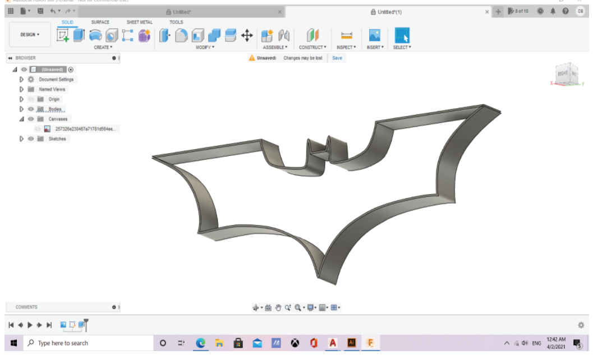Open the CREATE dropdown menu
Image resolution: width=602 pixels, height=364 pixels.
point(103,48)
